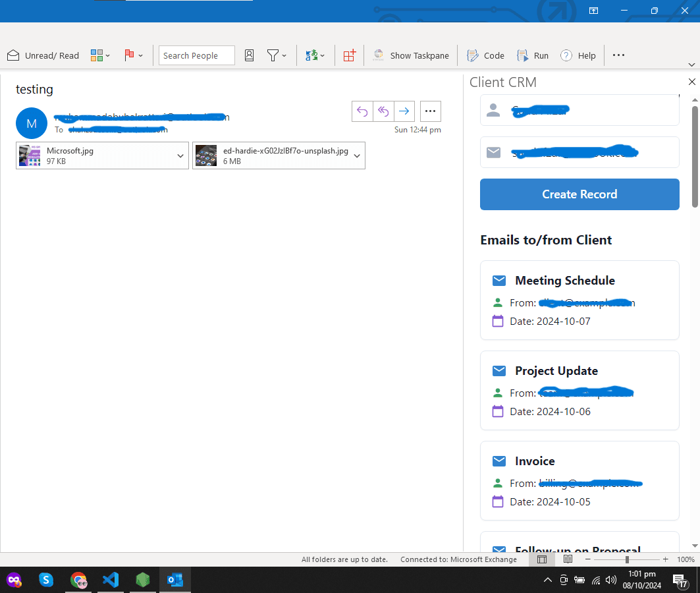Image resolution: width=700 pixels, height=593 pixels.
Task: Open the volume speaker tray icon
Action: [x=610, y=580]
